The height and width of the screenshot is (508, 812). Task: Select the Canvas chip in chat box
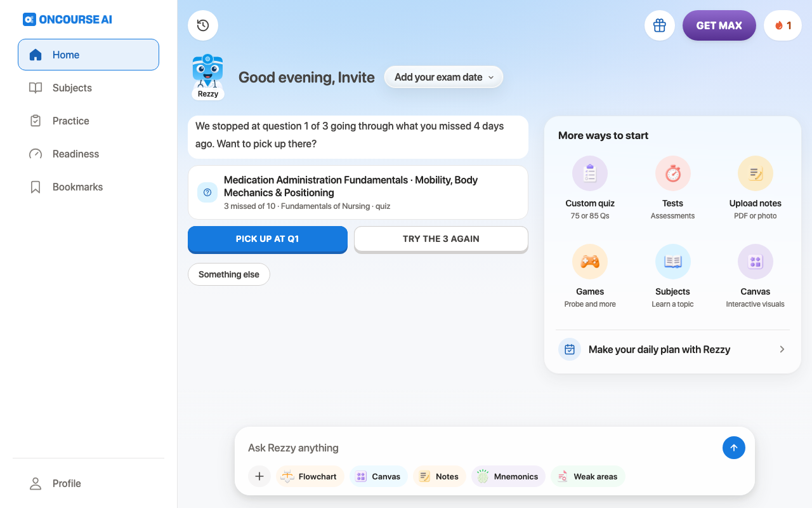[379, 476]
